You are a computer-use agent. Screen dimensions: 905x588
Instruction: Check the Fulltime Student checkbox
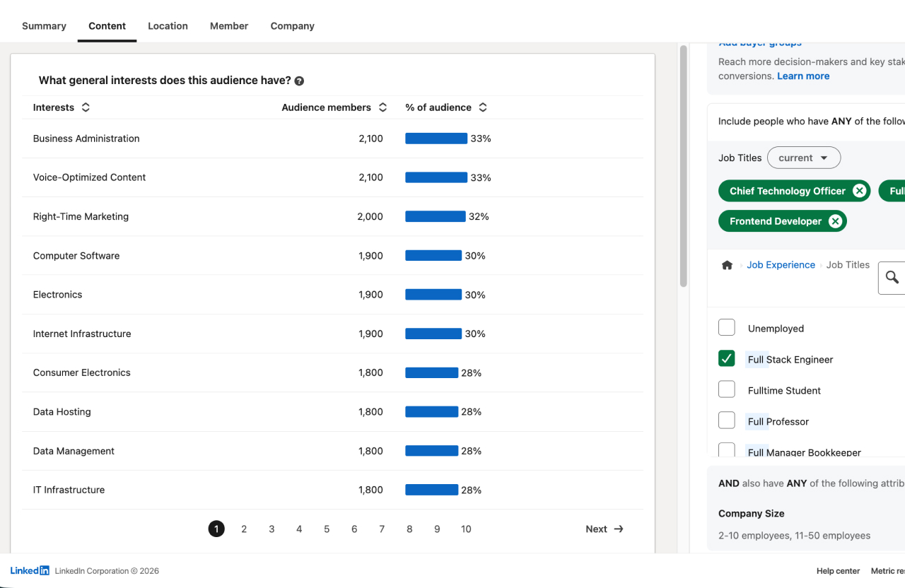pyautogui.click(x=727, y=389)
